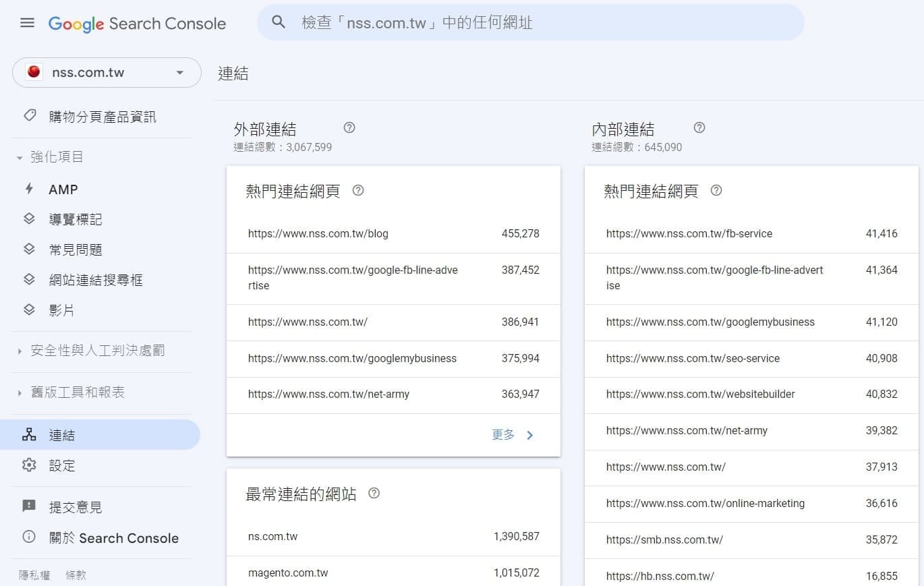The image size is (924, 586).
Task: Click the 隱私權 footer link
Action: [34, 575]
